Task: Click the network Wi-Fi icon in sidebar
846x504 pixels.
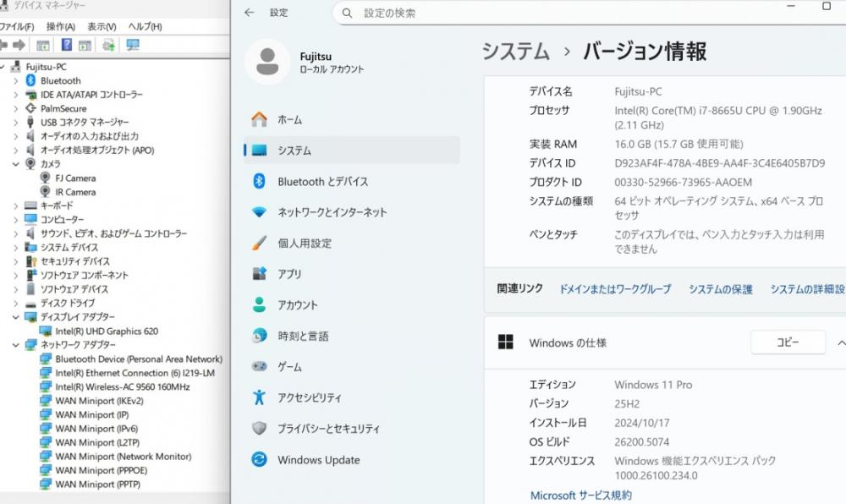Action: [x=260, y=212]
